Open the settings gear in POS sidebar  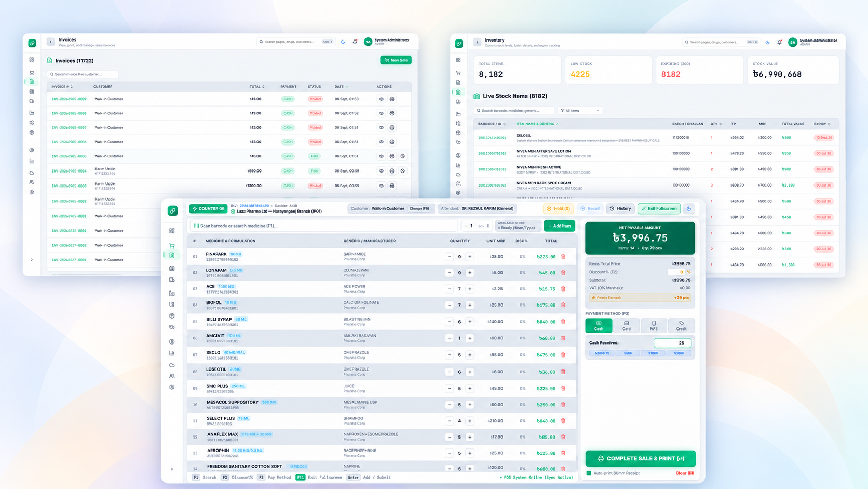click(172, 387)
